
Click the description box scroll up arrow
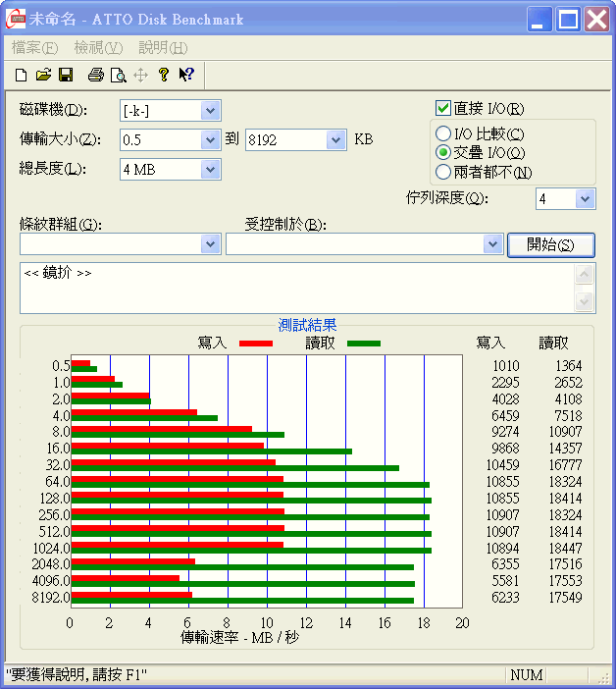(x=584, y=275)
